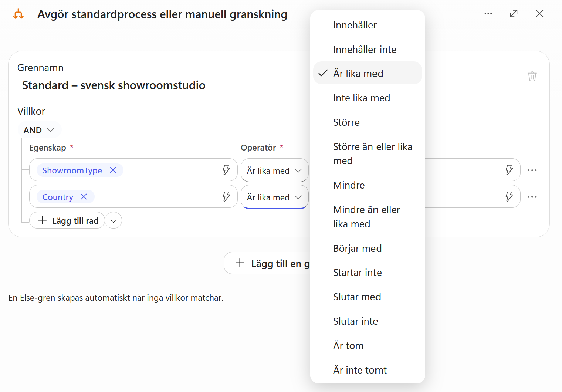Viewport: 562px width, 392px height.
Task: Choose Mindre operator
Action: click(x=368, y=185)
